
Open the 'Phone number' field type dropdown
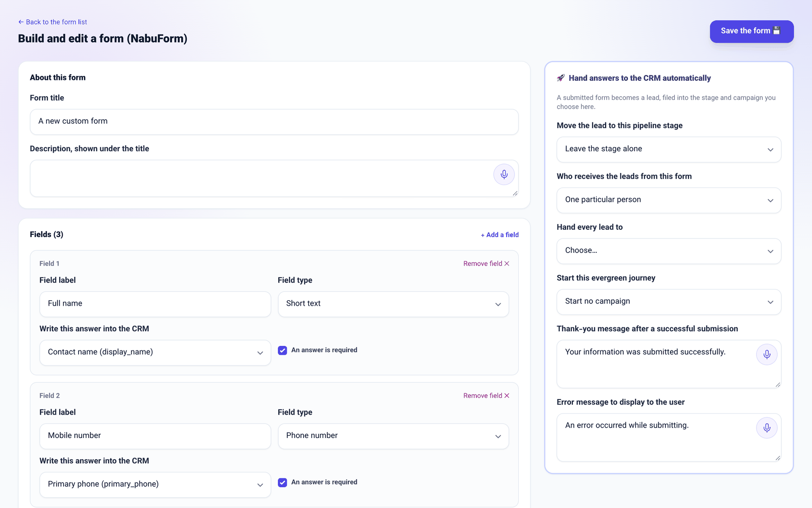pyautogui.click(x=393, y=436)
